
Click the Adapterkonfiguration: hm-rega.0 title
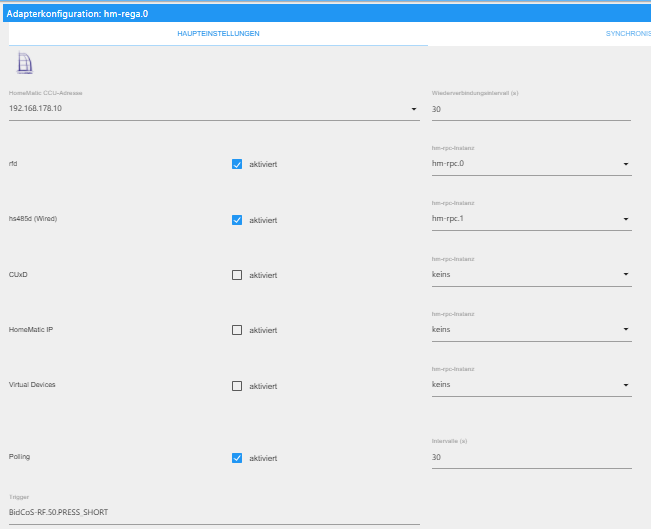click(x=77, y=14)
